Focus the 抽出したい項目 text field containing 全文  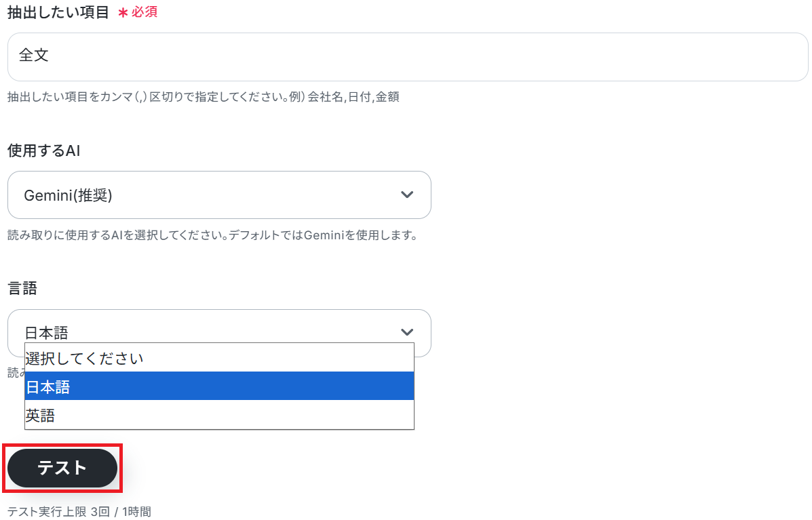(407, 57)
